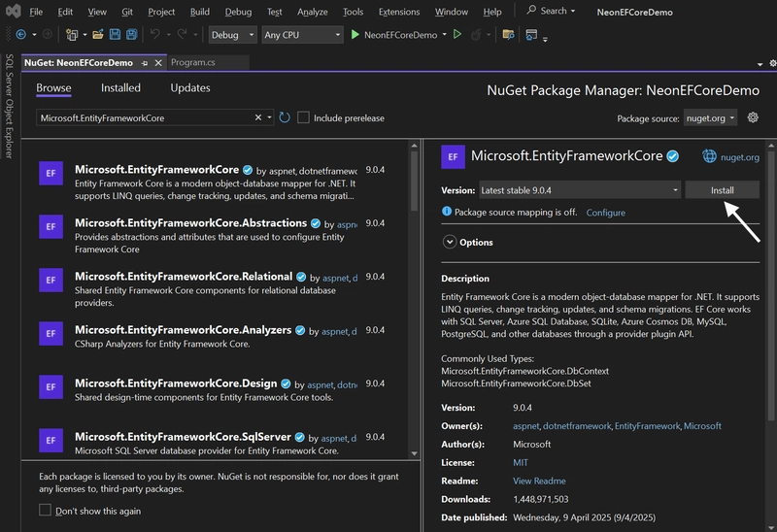Open the Package source nuget.org dropdown
Image resolution: width=777 pixels, height=532 pixels.
[710, 117]
